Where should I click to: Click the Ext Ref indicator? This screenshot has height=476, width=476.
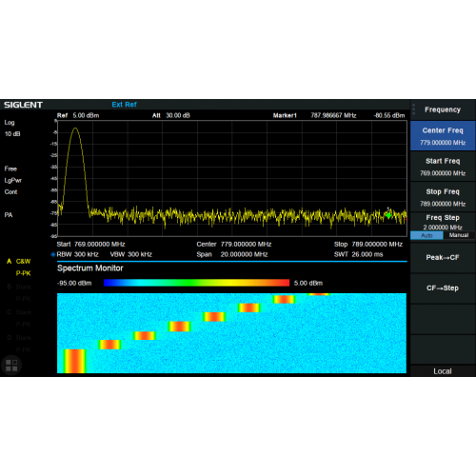124,105
